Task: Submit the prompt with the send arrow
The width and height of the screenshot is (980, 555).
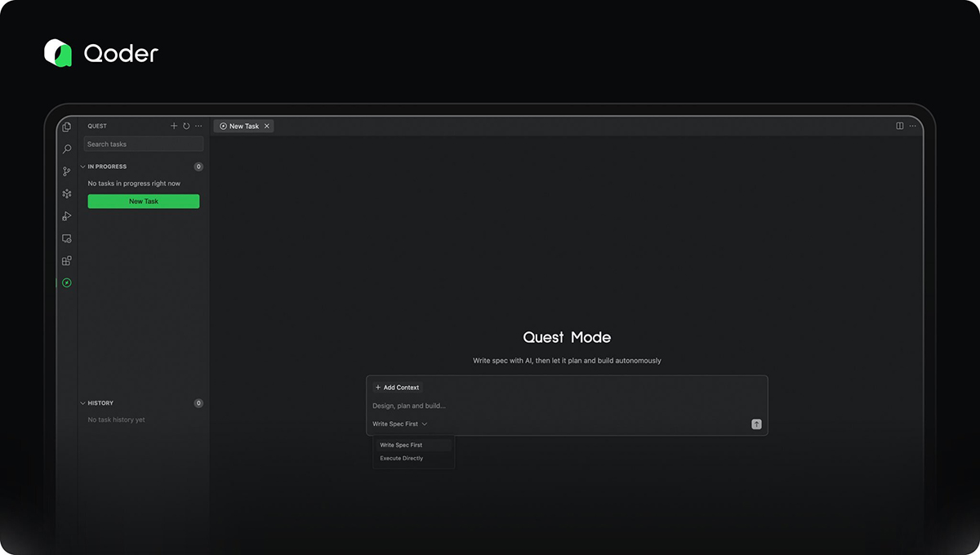Action: coord(756,424)
